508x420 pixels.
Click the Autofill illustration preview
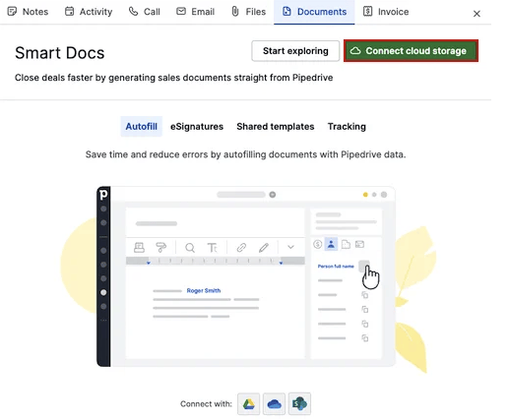coord(246,276)
